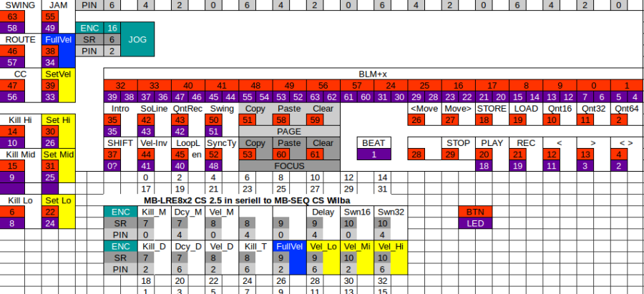Click the orange BTN legend cell
Image resolution: width=644 pixels, height=294 pixels.
[474, 212]
